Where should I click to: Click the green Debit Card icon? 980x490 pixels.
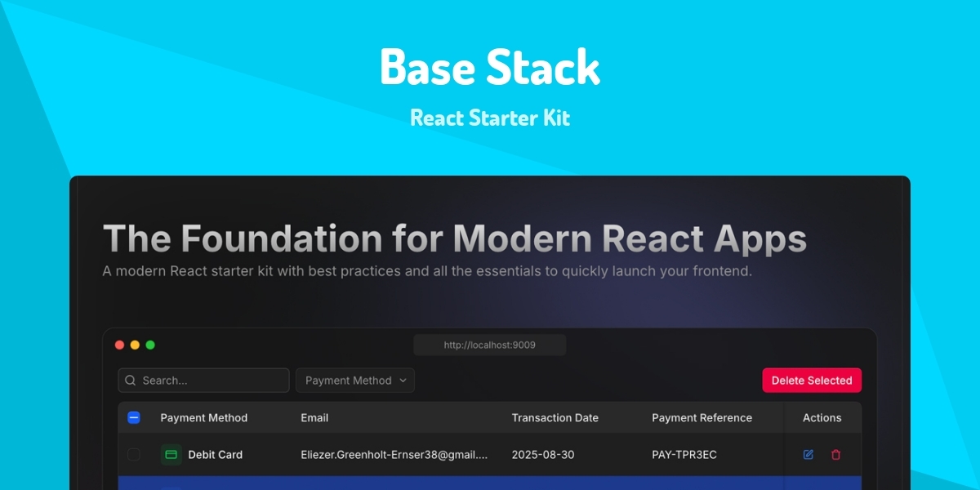171,455
